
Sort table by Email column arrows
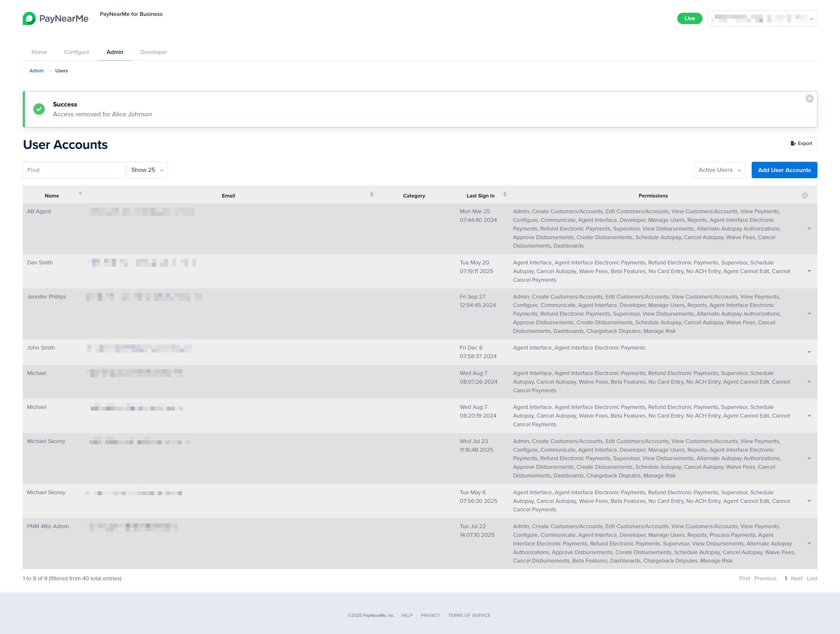372,194
